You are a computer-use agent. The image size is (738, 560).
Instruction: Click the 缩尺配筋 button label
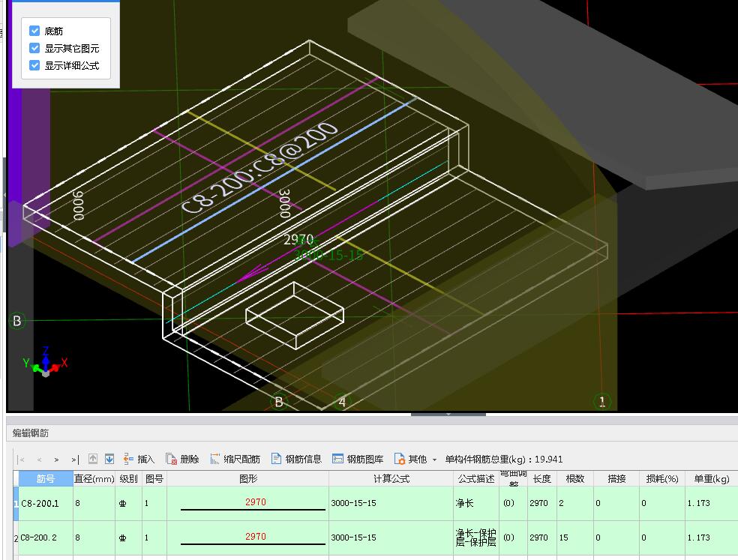point(242,460)
